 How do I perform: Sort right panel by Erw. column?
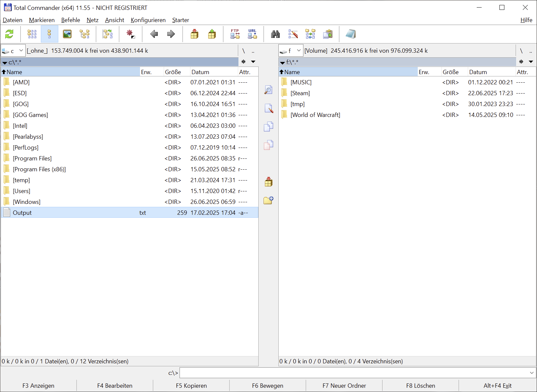click(x=430, y=72)
